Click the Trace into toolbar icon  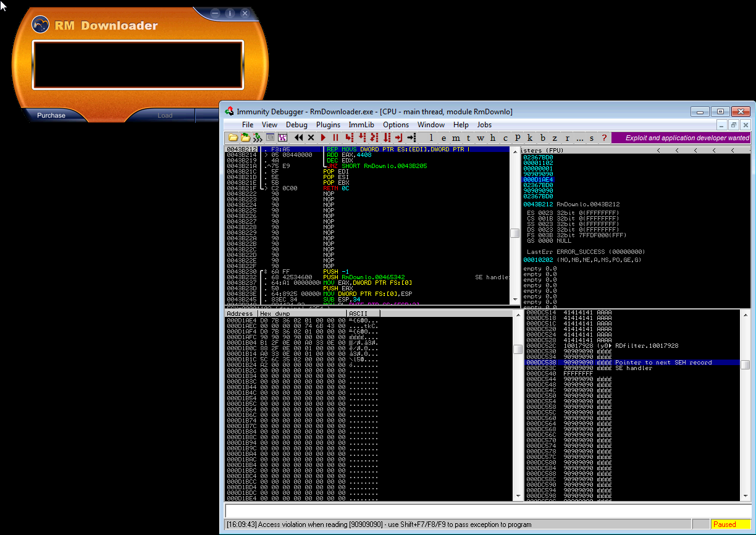click(x=374, y=137)
